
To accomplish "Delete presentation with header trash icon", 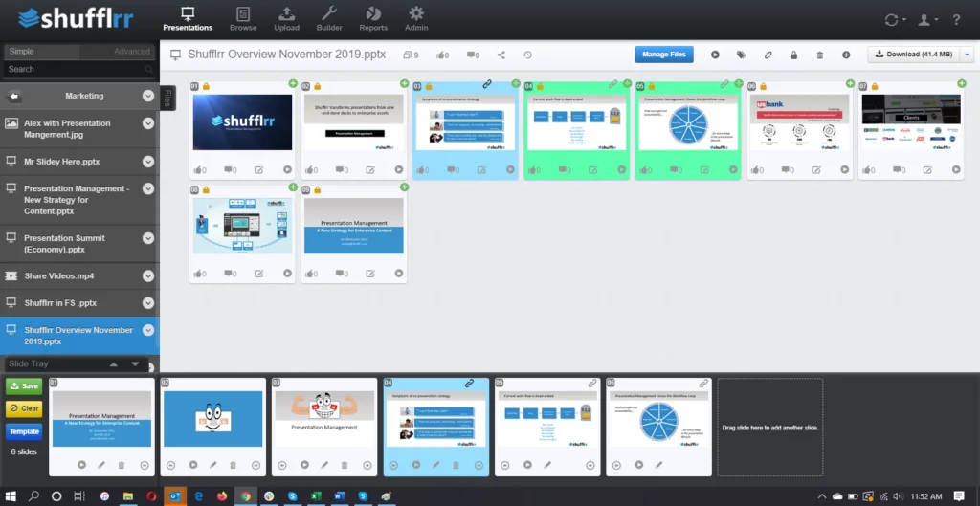I will point(820,55).
